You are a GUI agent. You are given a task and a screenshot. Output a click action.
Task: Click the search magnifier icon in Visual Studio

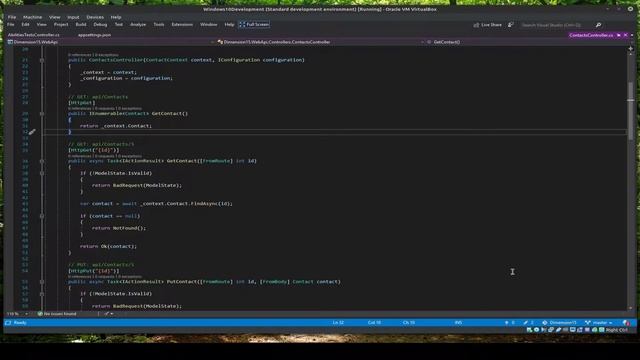coord(598,25)
